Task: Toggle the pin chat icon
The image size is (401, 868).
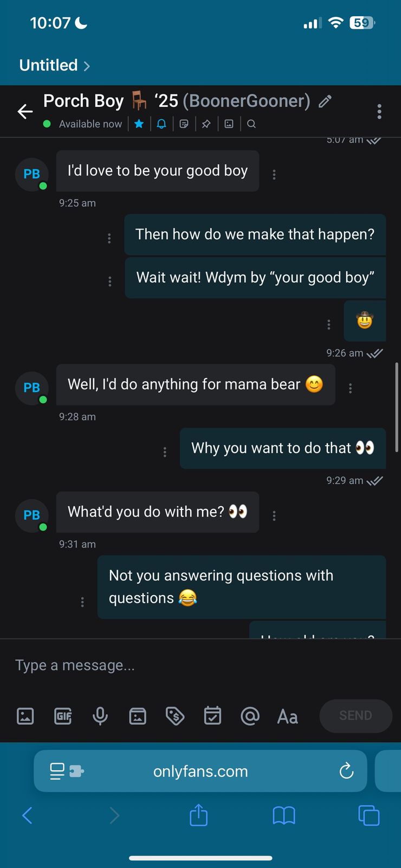Action: pyautogui.click(x=206, y=124)
